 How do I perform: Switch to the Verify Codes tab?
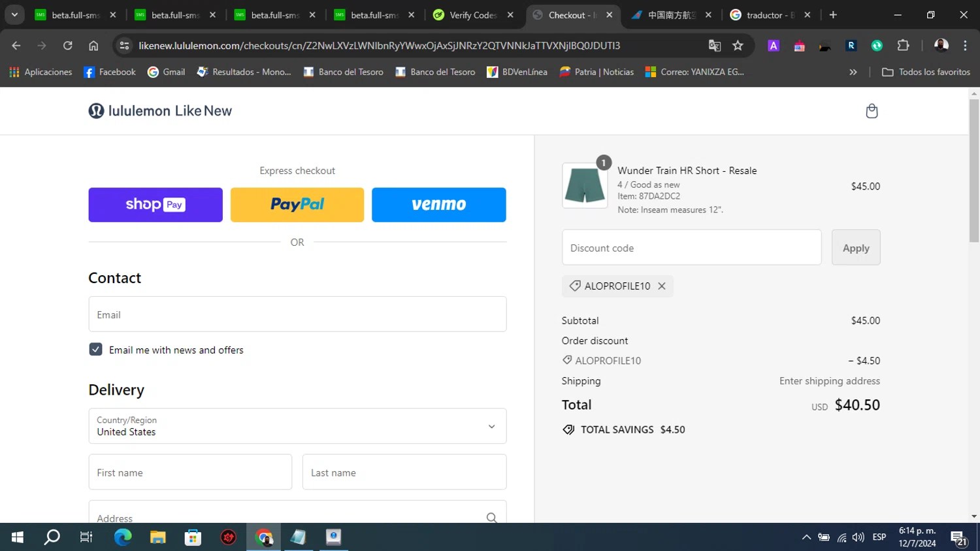[473, 15]
